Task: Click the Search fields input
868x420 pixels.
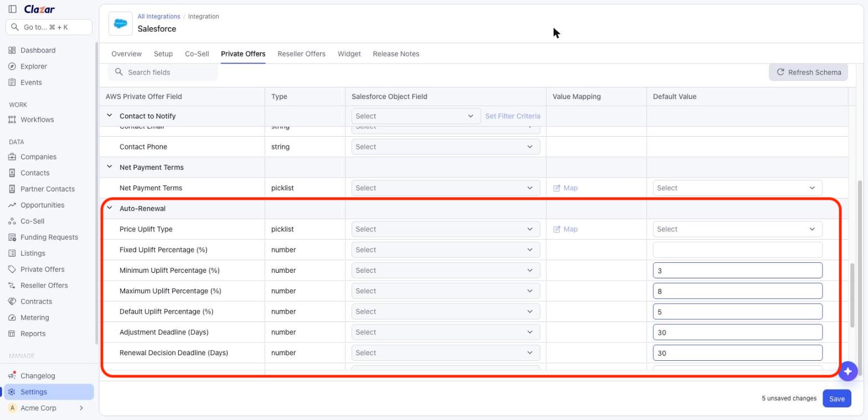Action: tap(163, 72)
